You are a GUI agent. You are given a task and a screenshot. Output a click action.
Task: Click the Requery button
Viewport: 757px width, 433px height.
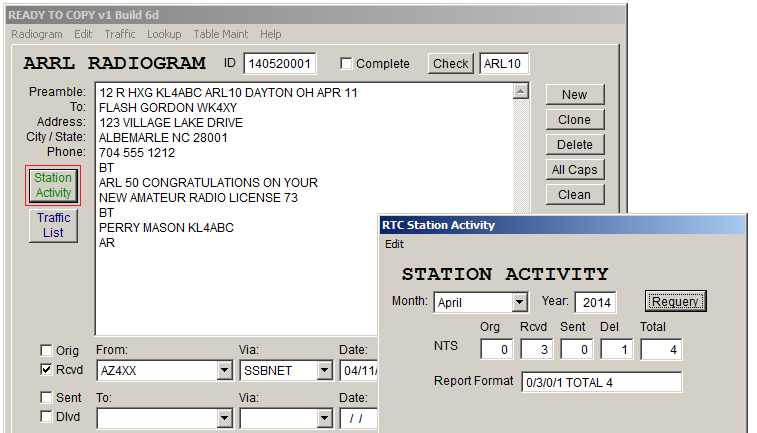coord(675,302)
